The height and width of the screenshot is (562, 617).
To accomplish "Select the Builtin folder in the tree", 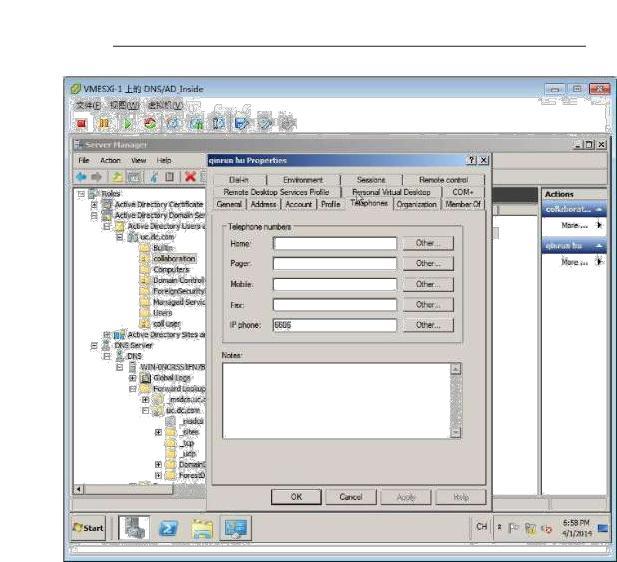I will point(163,248).
